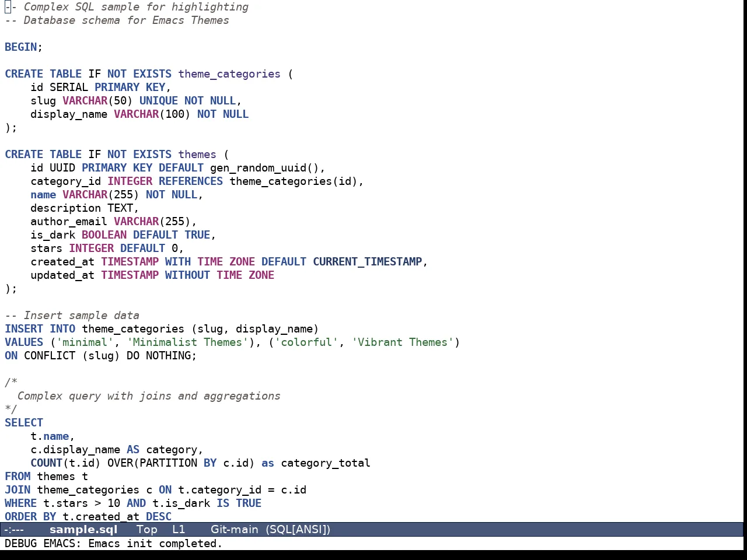Click the 'minimal' string literal
Image resolution: width=747 pixels, height=560 pixels.
(85, 342)
